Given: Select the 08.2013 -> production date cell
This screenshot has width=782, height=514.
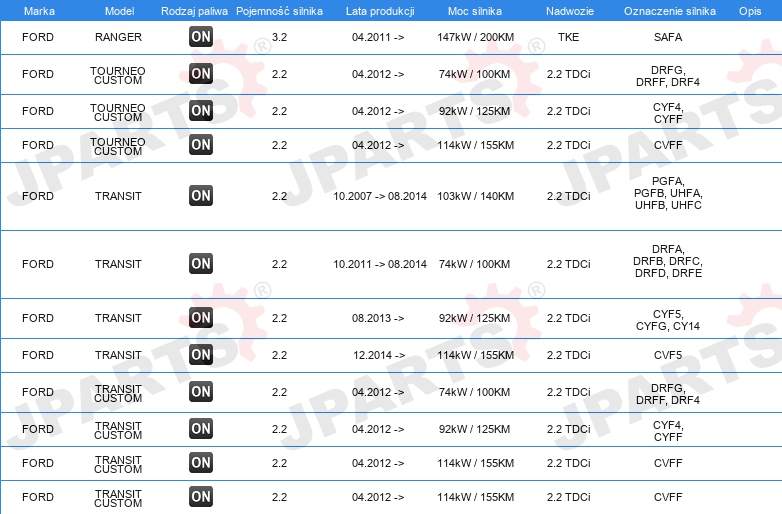Looking at the screenshot, I should coord(378,318).
